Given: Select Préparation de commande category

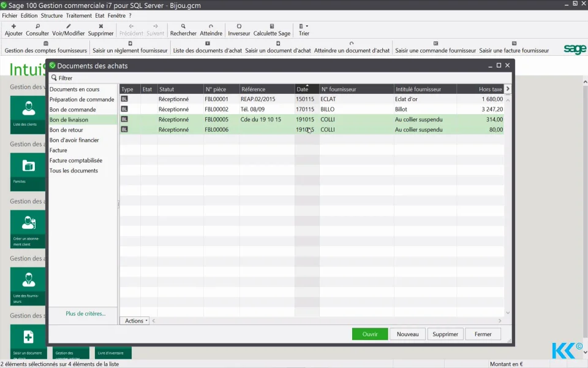Looking at the screenshot, I should click(x=83, y=99).
